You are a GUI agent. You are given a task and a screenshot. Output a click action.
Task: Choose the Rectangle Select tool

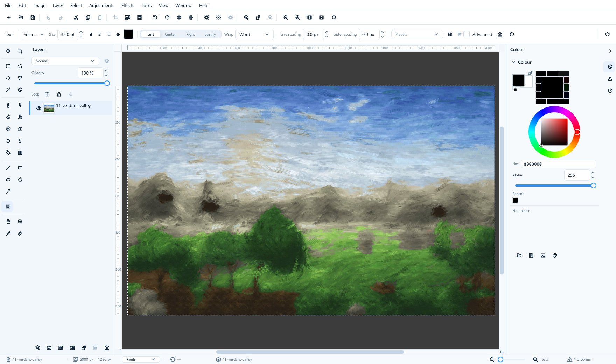(x=8, y=66)
